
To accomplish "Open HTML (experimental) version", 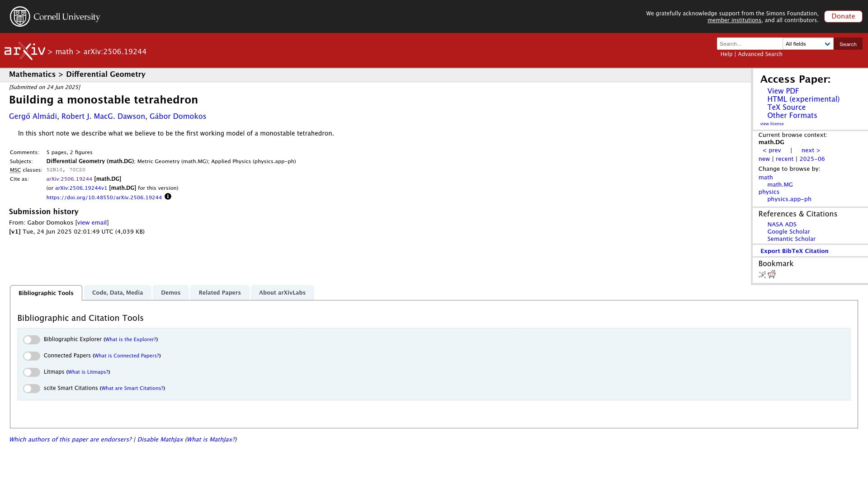I will 803,99.
